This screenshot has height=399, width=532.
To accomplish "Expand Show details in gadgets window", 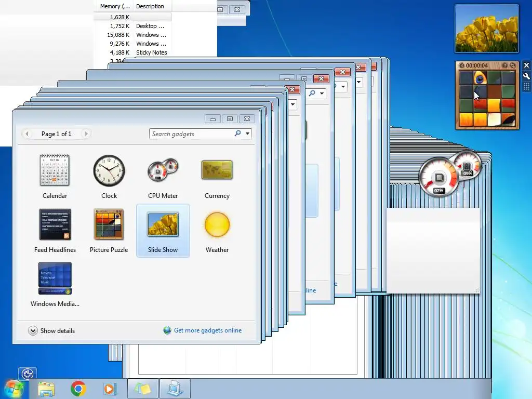I will pyautogui.click(x=51, y=330).
